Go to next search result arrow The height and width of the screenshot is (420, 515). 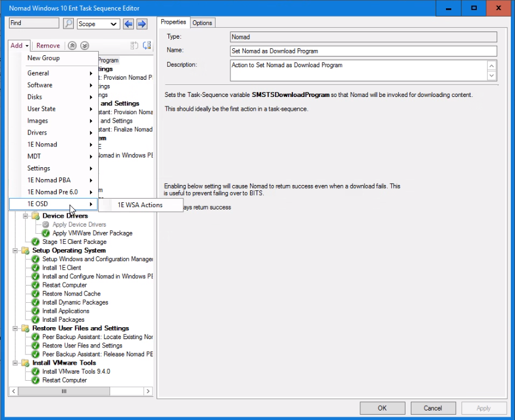click(142, 24)
